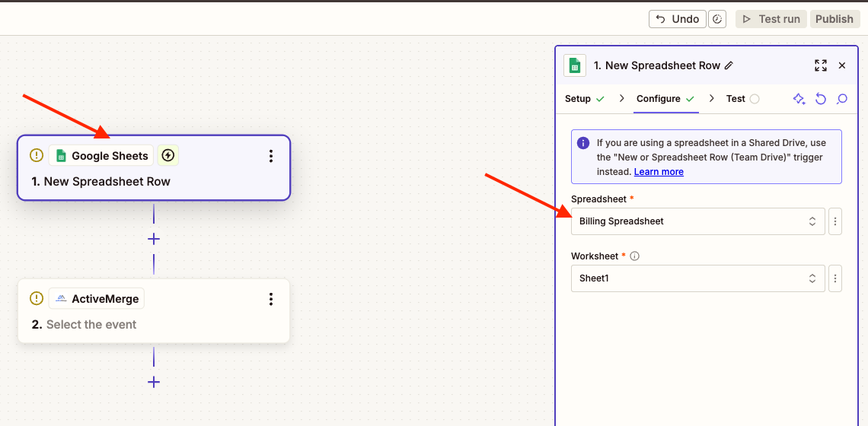Add a step below Google Sheets trigger
This screenshot has height=426, width=868.
[153, 239]
